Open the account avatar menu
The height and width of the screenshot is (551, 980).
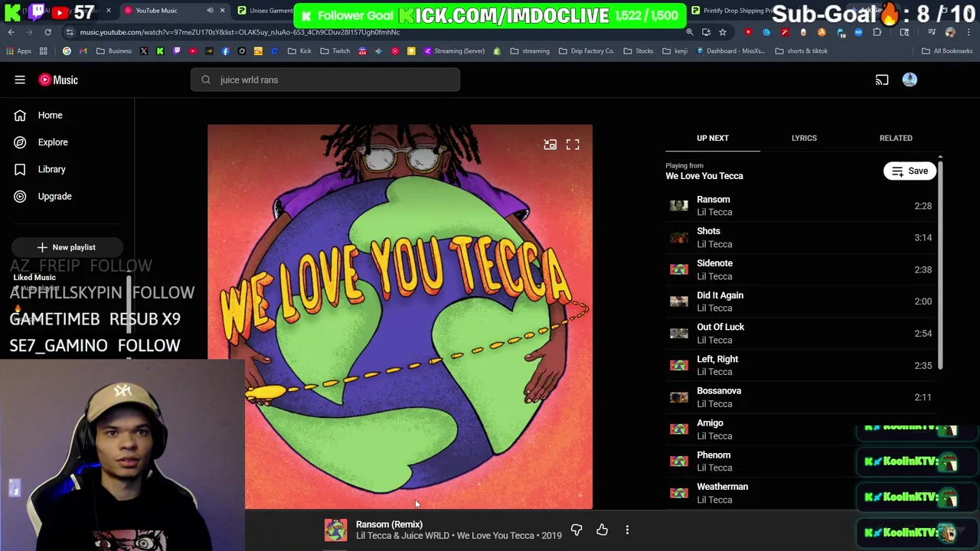pyautogui.click(x=910, y=80)
